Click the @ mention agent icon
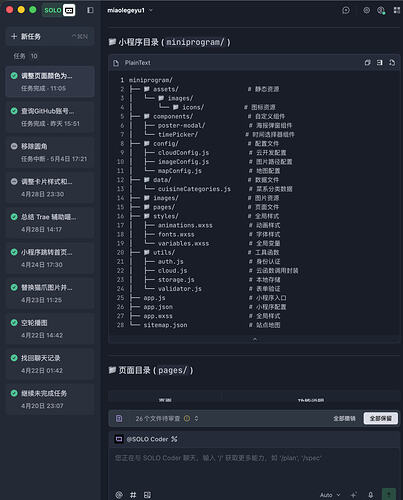 119,495
